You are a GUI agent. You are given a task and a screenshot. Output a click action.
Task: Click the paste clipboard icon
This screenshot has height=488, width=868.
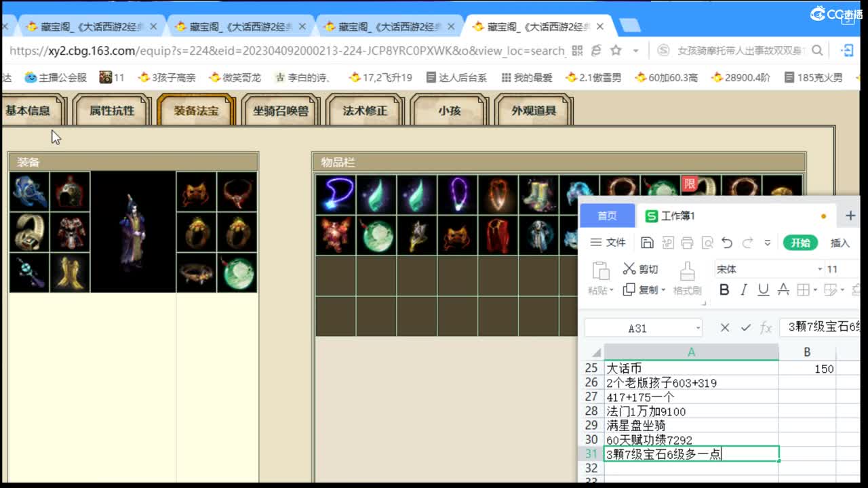(x=600, y=270)
